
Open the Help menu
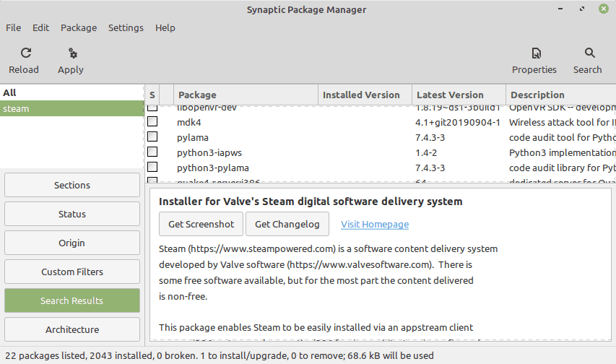pyautogui.click(x=165, y=28)
